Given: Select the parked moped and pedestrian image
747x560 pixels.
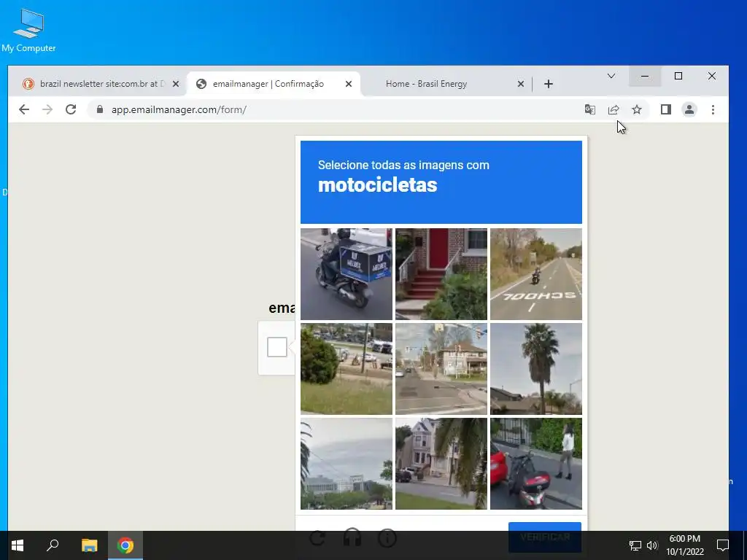Looking at the screenshot, I should click(536, 463).
